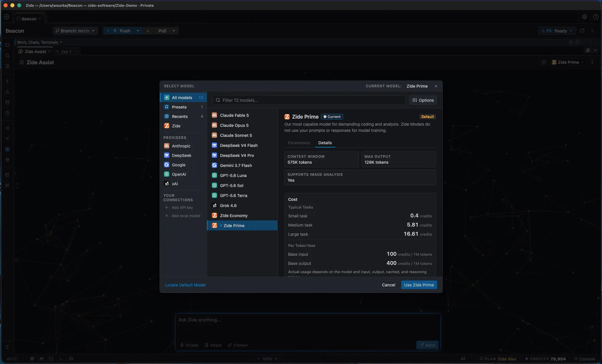Viewport: 602px width, 364px height.
Task: Click shield icon next to Zide Prime
Action: click(x=544, y=62)
